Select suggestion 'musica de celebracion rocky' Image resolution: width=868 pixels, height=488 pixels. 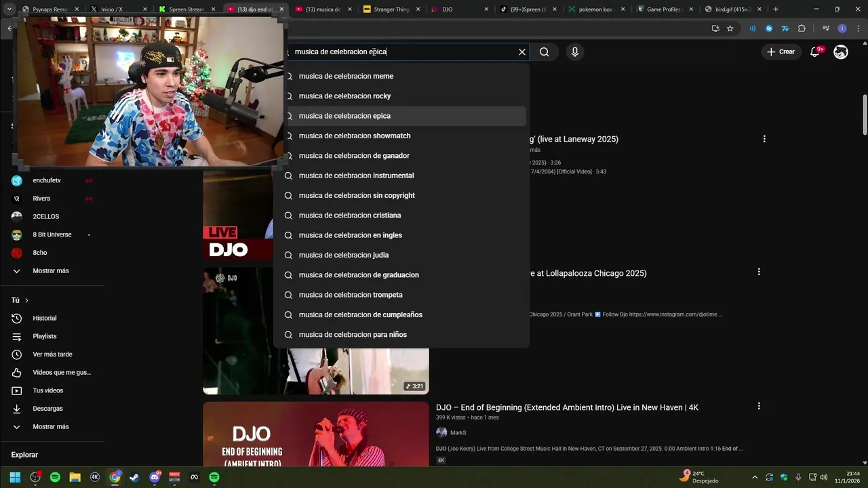click(401, 96)
